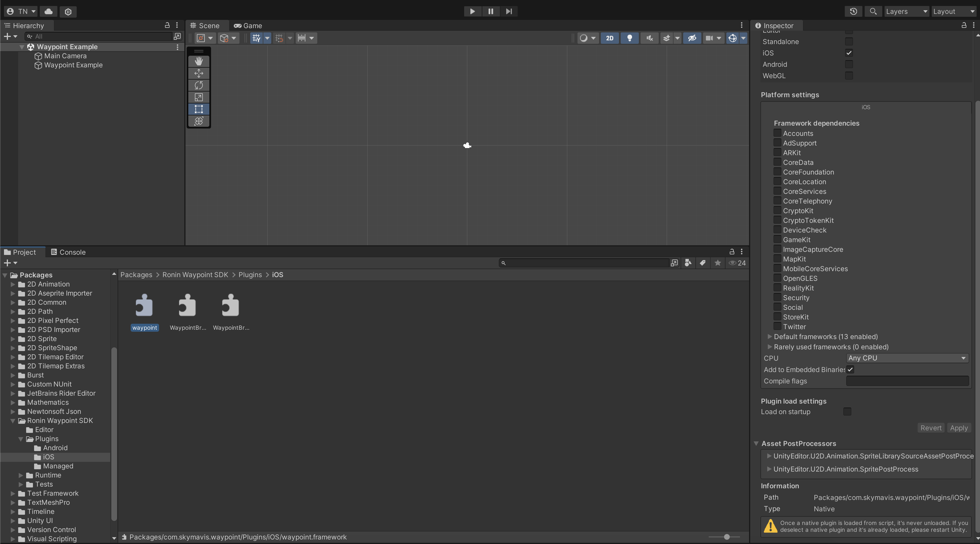Viewport: 980px width, 544px height.
Task: Adjust the Project icon size slider
Action: (727, 537)
